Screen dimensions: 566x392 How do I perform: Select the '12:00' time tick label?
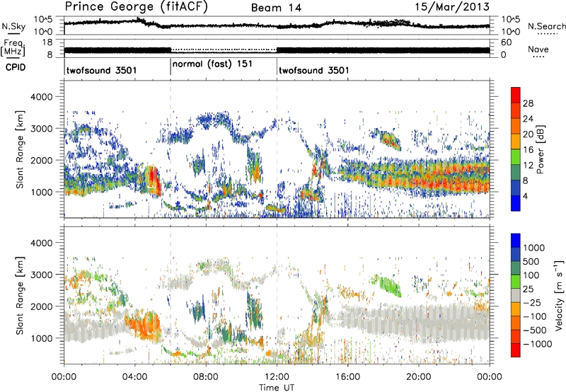coord(277,377)
